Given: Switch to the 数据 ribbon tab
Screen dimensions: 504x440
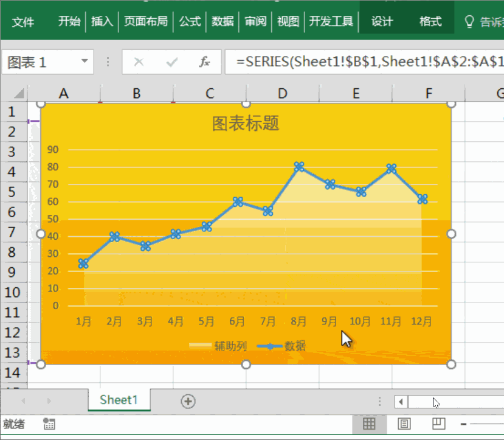Looking at the screenshot, I should (x=223, y=21).
